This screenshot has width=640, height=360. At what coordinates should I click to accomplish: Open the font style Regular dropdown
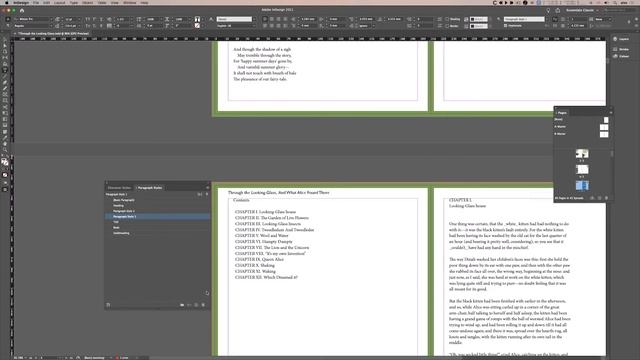(x=52, y=26)
